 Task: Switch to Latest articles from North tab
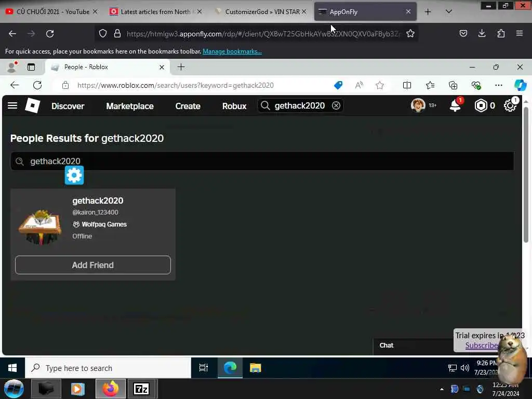click(x=156, y=11)
